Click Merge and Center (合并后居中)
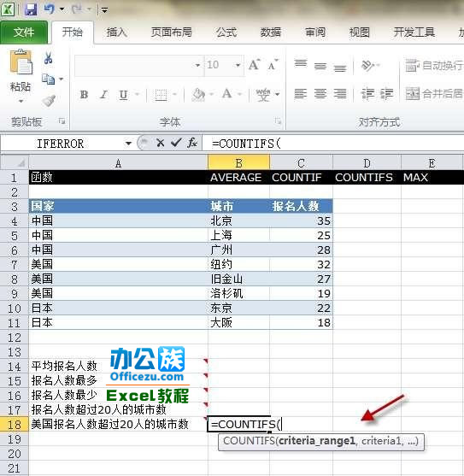The image size is (464, 476). (x=434, y=93)
